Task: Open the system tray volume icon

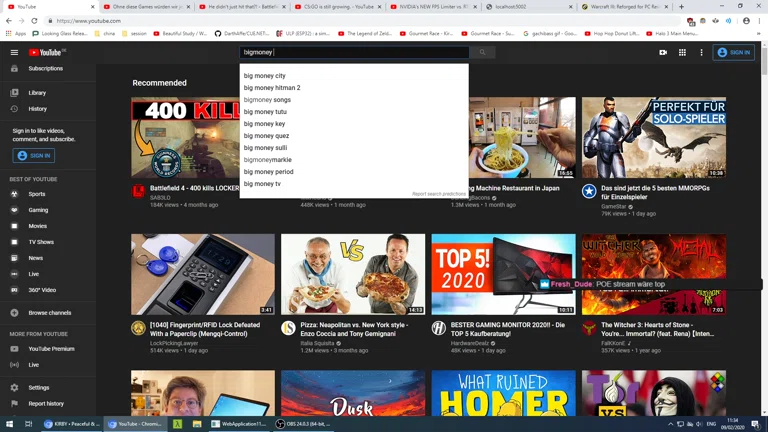Action: click(x=699, y=424)
